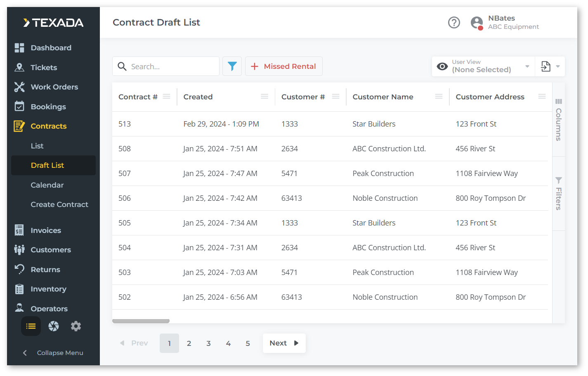Open the Columns side panel
The height and width of the screenshot is (376, 588).
tap(559, 120)
